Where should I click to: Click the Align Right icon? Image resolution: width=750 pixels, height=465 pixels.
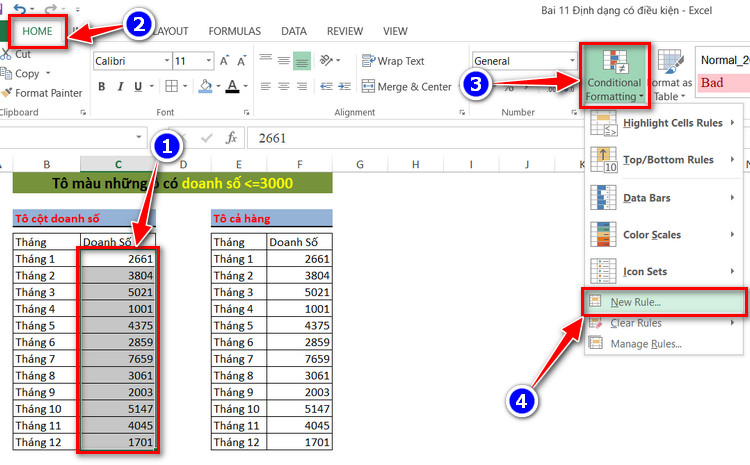(302, 86)
